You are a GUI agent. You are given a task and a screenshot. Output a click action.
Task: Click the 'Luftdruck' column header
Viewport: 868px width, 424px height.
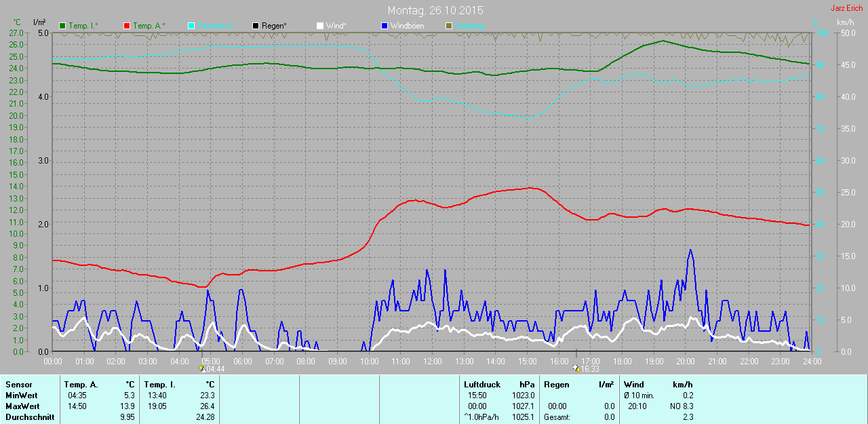[481, 385]
